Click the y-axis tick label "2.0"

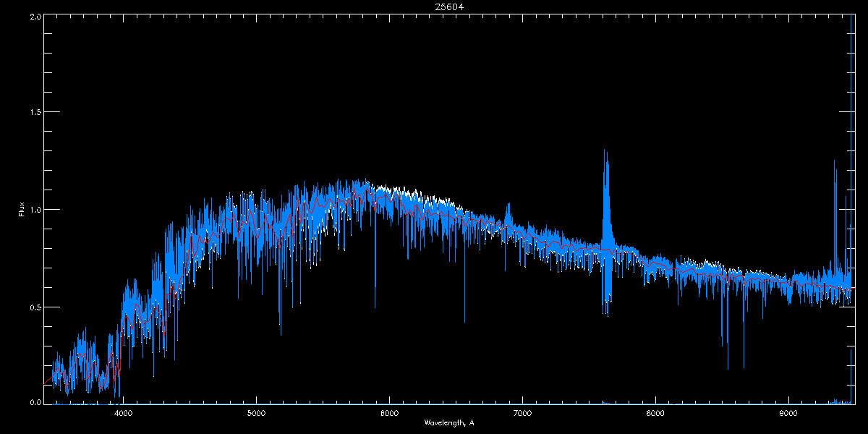34,16
